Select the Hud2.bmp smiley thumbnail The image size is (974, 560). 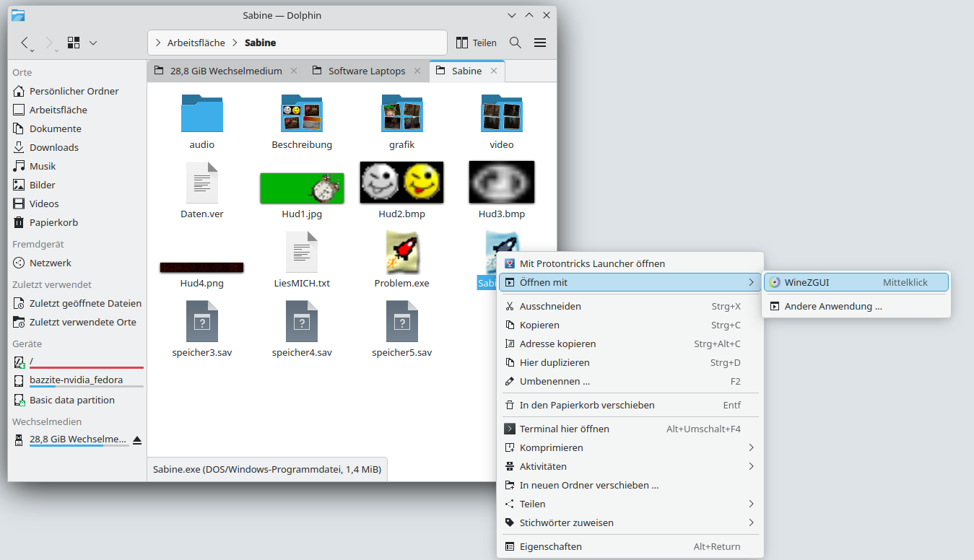click(401, 182)
